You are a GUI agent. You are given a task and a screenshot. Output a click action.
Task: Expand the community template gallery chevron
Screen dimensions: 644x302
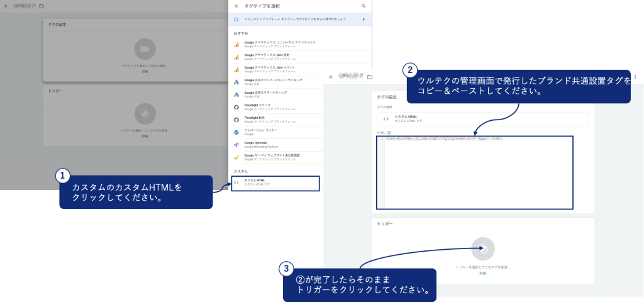point(364,20)
